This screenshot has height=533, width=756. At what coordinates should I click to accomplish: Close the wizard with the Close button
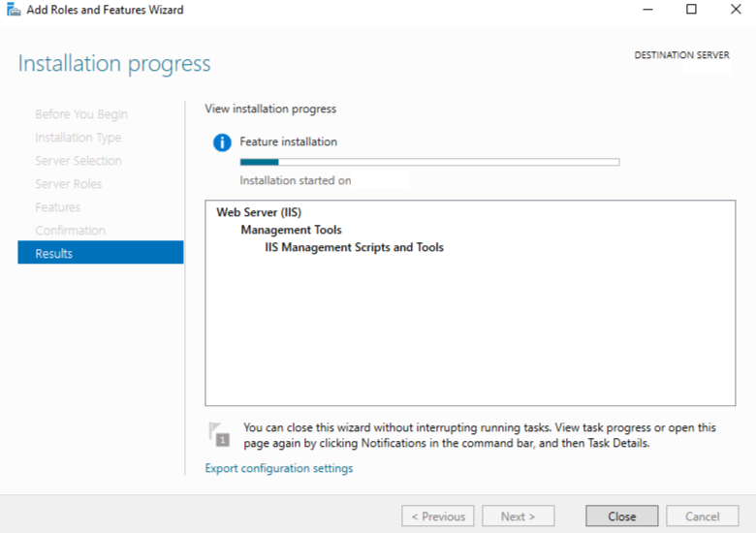click(x=621, y=517)
